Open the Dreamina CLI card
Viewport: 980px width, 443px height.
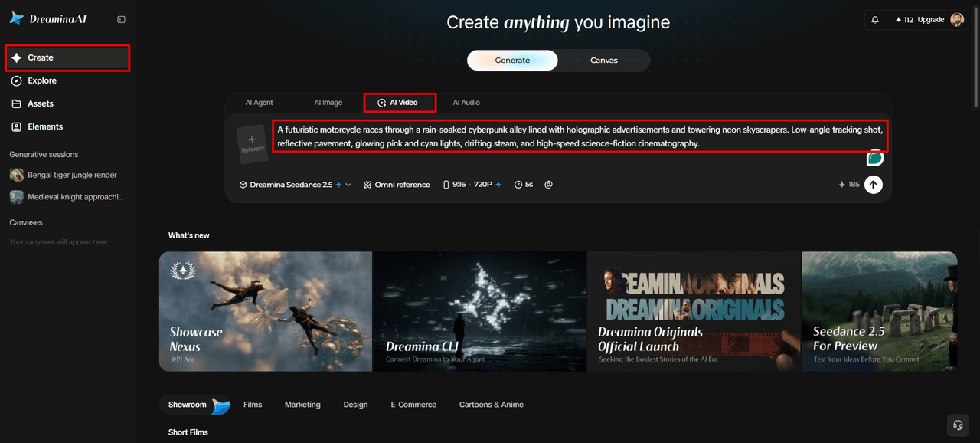coord(479,311)
